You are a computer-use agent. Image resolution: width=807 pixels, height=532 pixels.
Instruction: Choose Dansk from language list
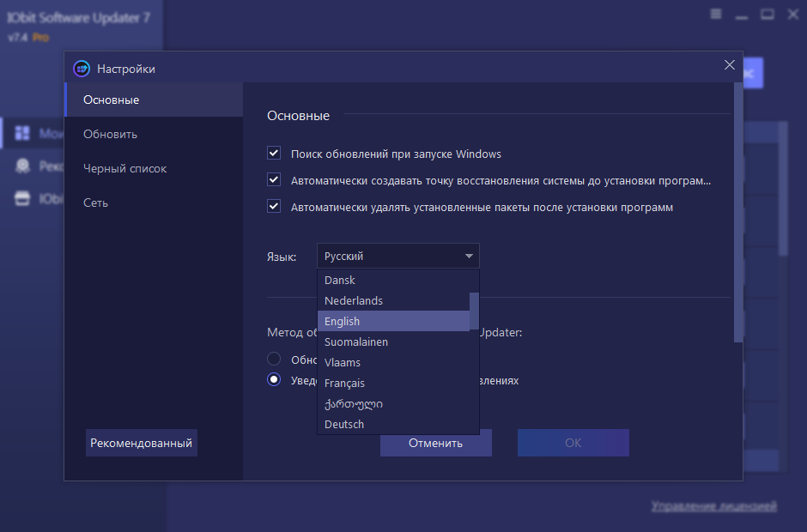(x=394, y=280)
